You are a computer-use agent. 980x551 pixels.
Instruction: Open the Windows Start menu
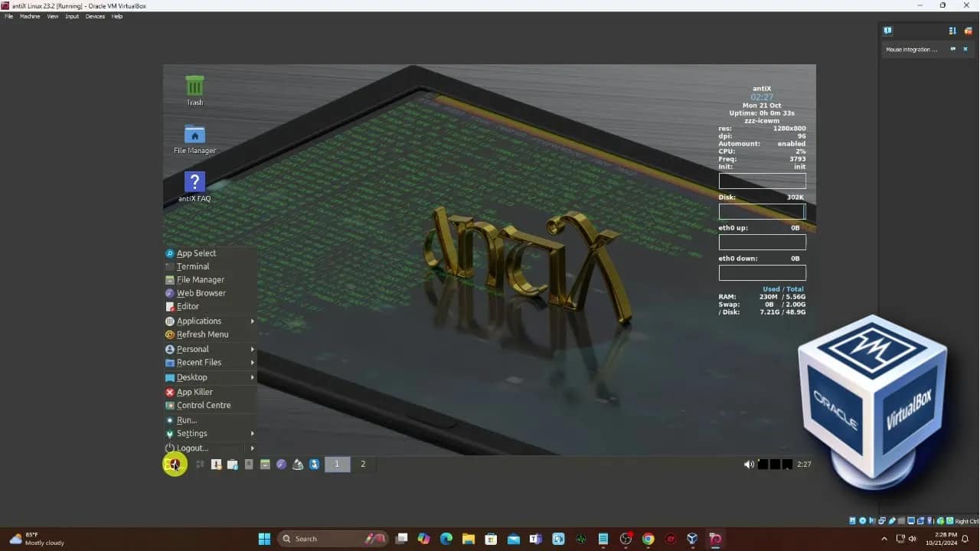point(263,538)
